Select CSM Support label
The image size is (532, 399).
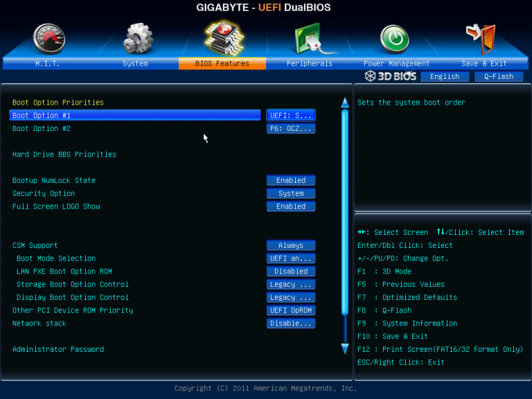(x=35, y=246)
